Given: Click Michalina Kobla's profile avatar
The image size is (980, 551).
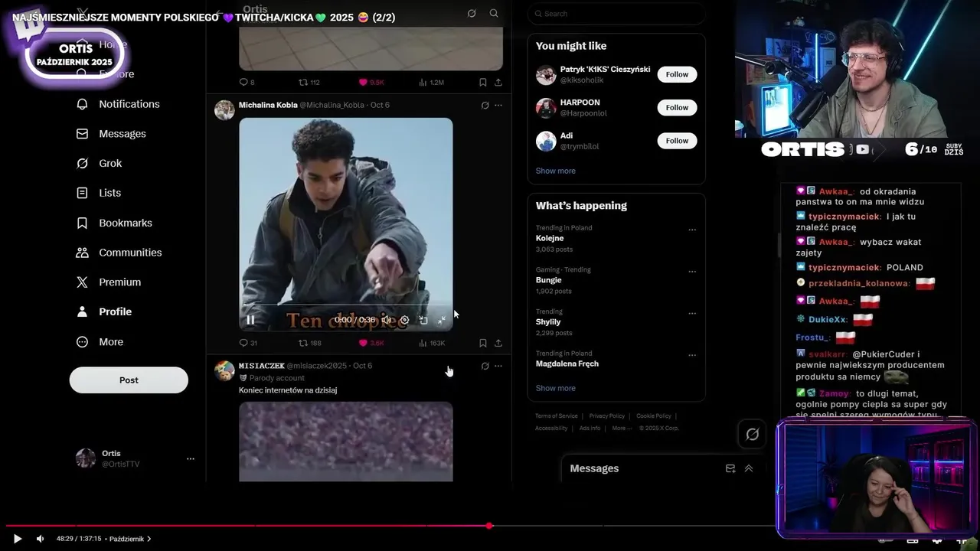Looking at the screenshot, I should (224, 110).
